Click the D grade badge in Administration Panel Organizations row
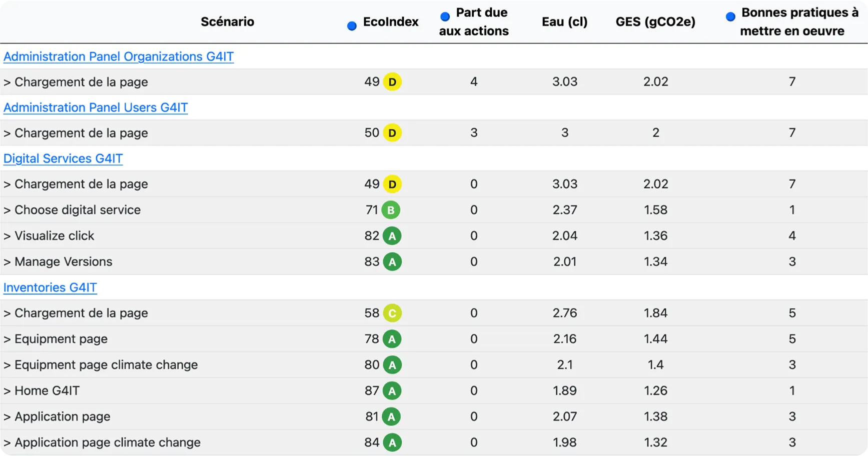This screenshot has height=456, width=868. (x=392, y=81)
